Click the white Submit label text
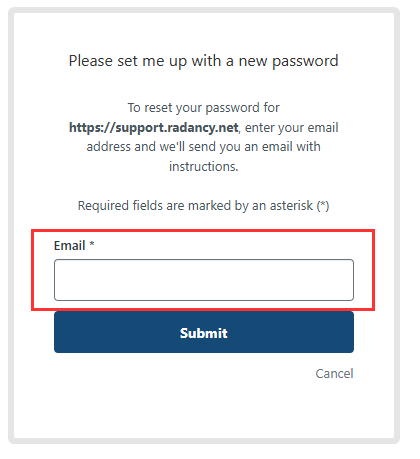The height and width of the screenshot is (459, 420). pyautogui.click(x=204, y=333)
